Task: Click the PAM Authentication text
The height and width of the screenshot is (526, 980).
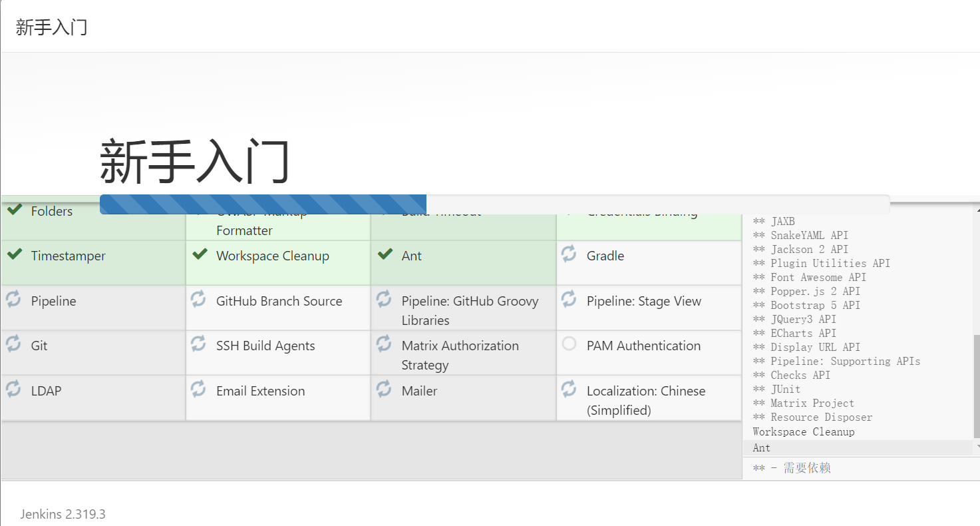Action: [643, 346]
